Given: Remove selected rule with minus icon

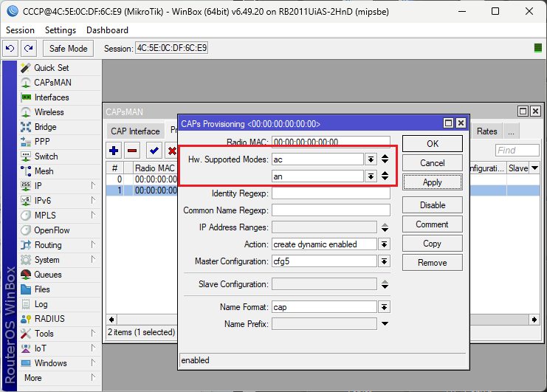Looking at the screenshot, I should [x=132, y=151].
